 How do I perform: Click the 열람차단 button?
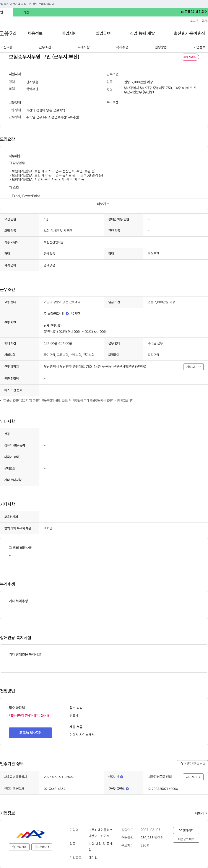[x=42, y=847]
